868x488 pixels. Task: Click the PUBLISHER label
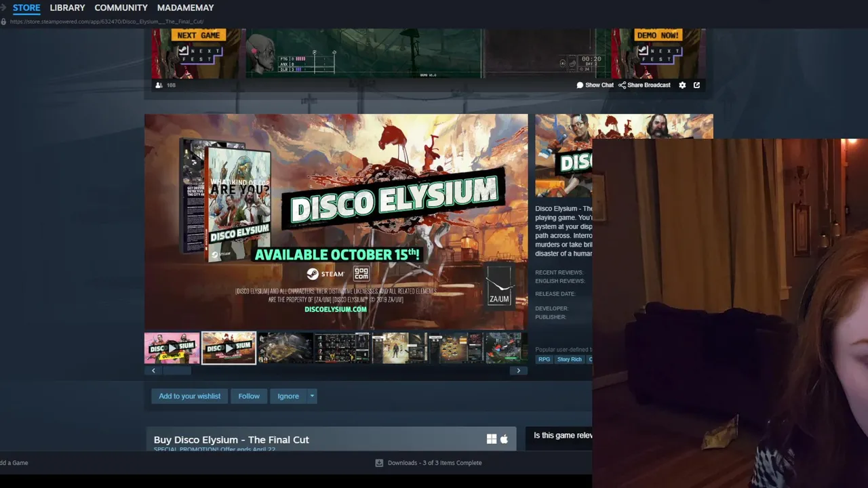click(x=550, y=317)
